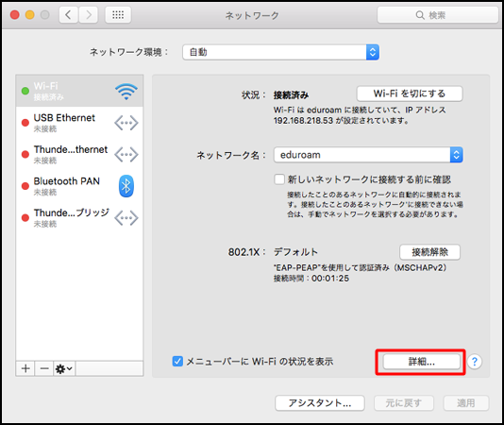Enable ask before joining new networks checkbox

pos(279,179)
